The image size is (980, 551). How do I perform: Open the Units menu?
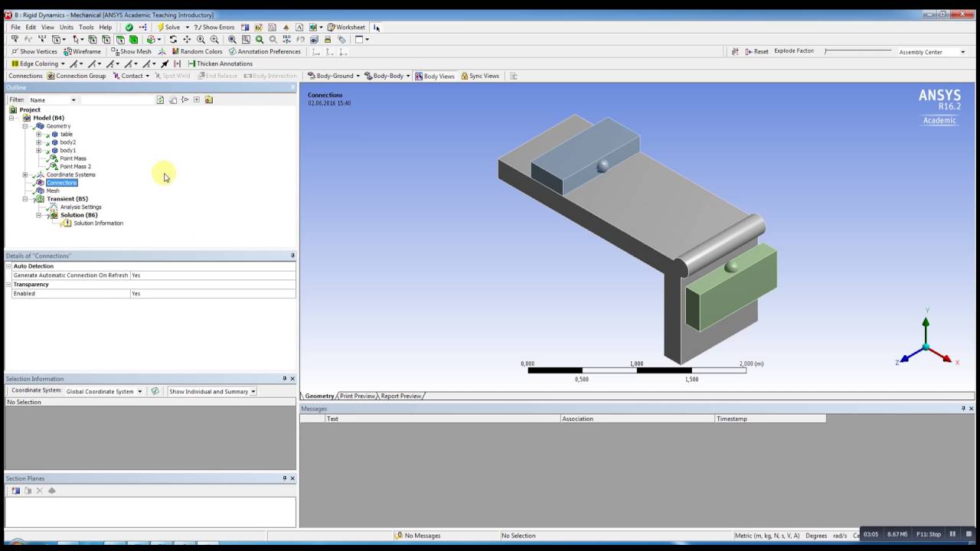[67, 28]
